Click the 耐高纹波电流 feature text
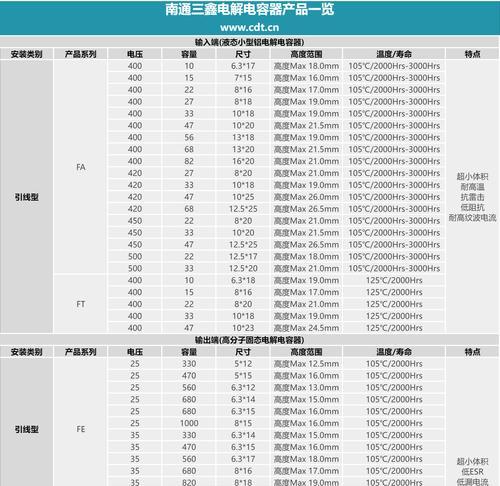500x486 pixels. (472, 218)
